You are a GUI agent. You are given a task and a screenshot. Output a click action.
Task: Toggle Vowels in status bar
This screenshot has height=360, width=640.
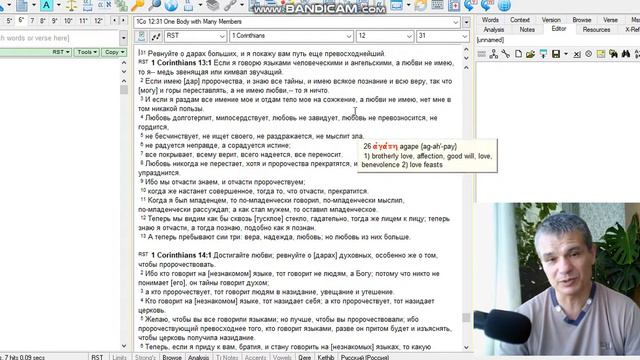282,357
